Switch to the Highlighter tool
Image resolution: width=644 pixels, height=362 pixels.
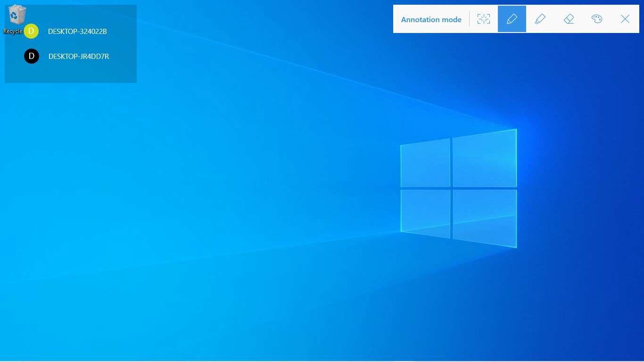click(540, 19)
